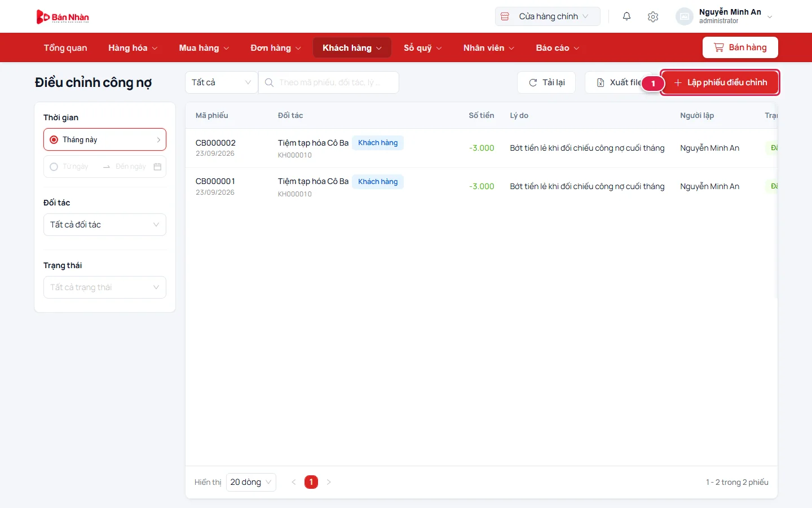Screen dimensions: 812x508
Task: Open the Sổ quỹ menu
Action: tap(423, 48)
